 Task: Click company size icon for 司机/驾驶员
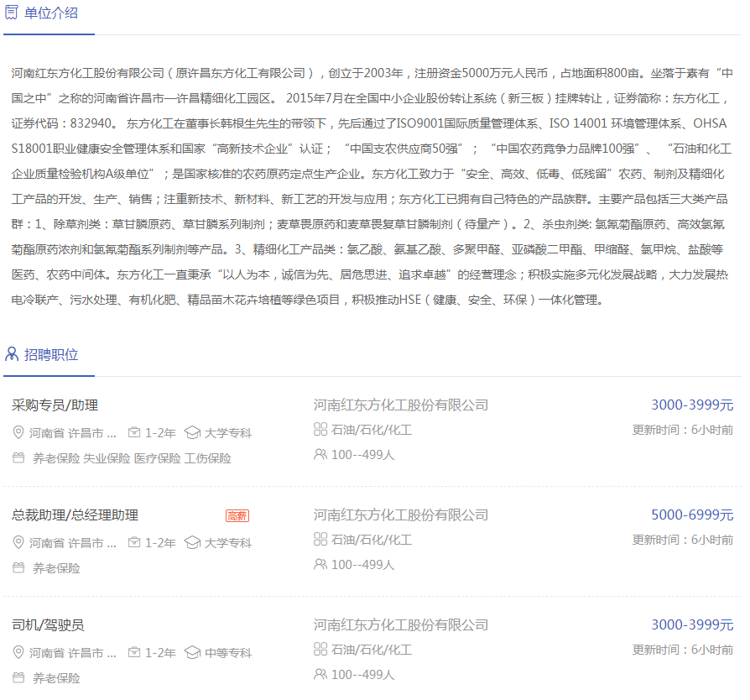pyautogui.click(x=320, y=674)
